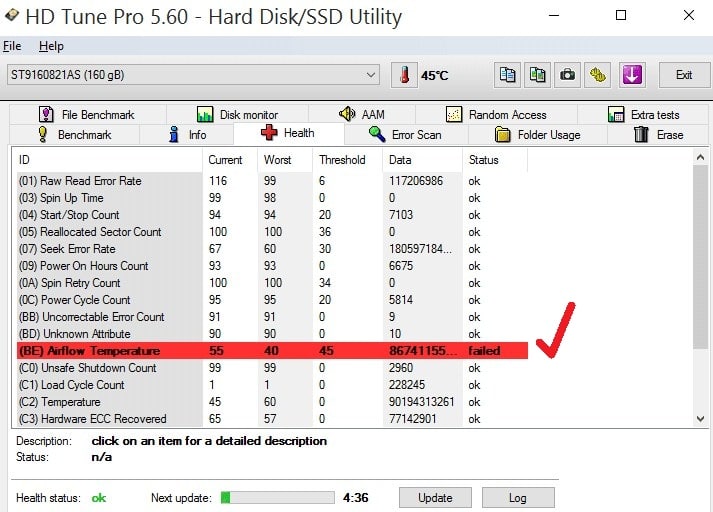
Task: Switch to the Error Scan tab
Action: tap(405, 135)
